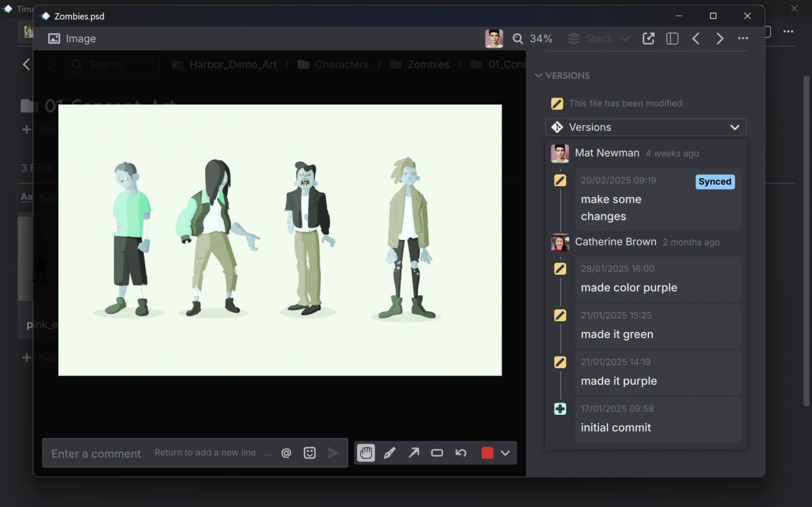
Task: Click the send comment arrow icon
Action: pos(333,453)
